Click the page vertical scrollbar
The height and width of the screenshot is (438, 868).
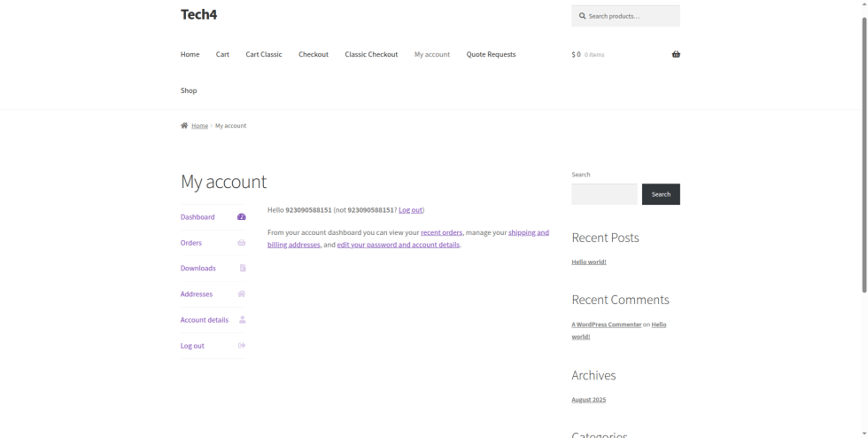coord(864,155)
